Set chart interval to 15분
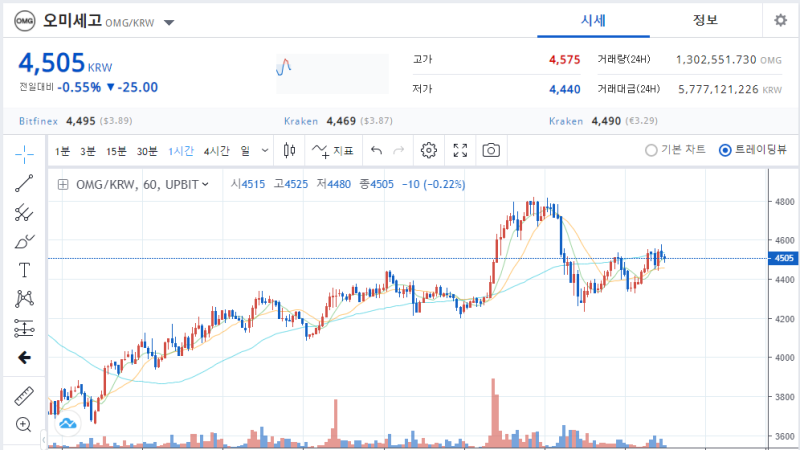800x450 pixels. [x=116, y=151]
